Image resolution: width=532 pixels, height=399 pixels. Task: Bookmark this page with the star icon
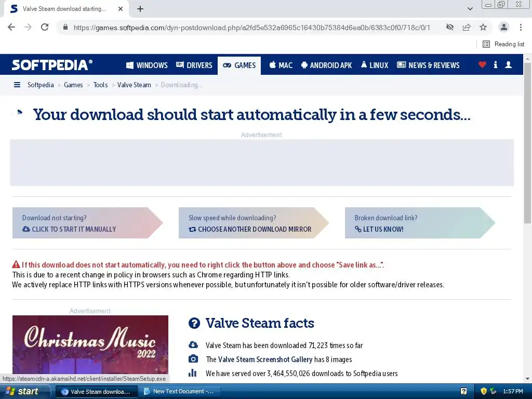[483, 27]
